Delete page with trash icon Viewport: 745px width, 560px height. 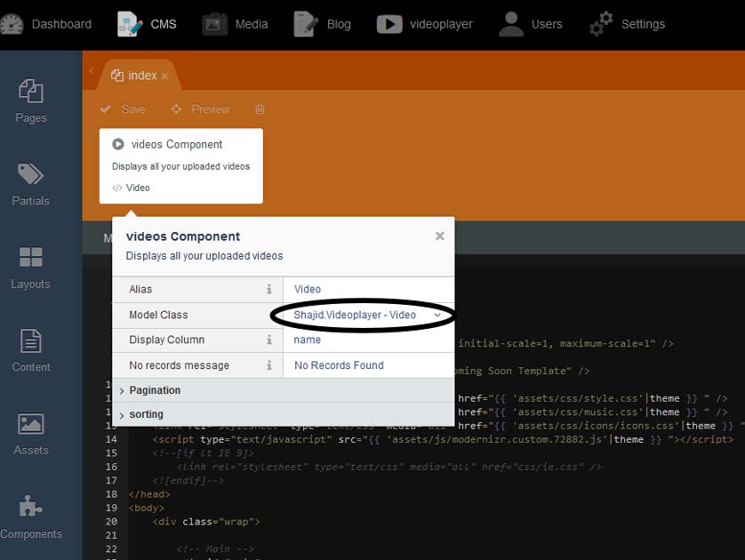click(x=260, y=108)
